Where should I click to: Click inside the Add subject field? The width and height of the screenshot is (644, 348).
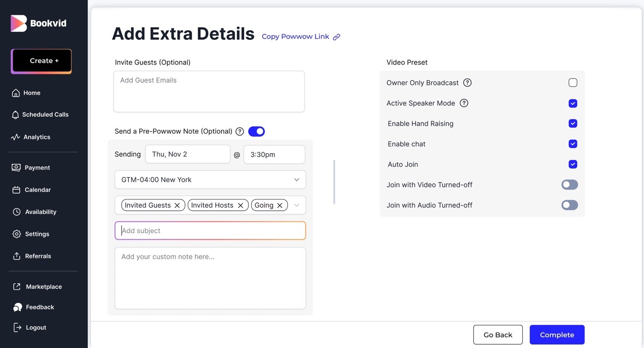[210, 230]
